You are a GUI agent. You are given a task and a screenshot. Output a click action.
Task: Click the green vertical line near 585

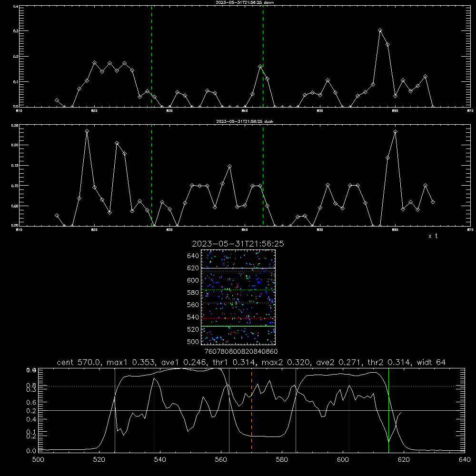pyautogui.click(x=296, y=410)
